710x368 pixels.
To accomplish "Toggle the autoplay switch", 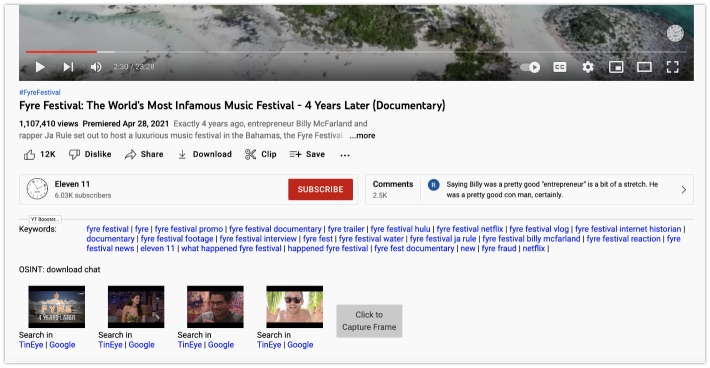I will [x=530, y=67].
